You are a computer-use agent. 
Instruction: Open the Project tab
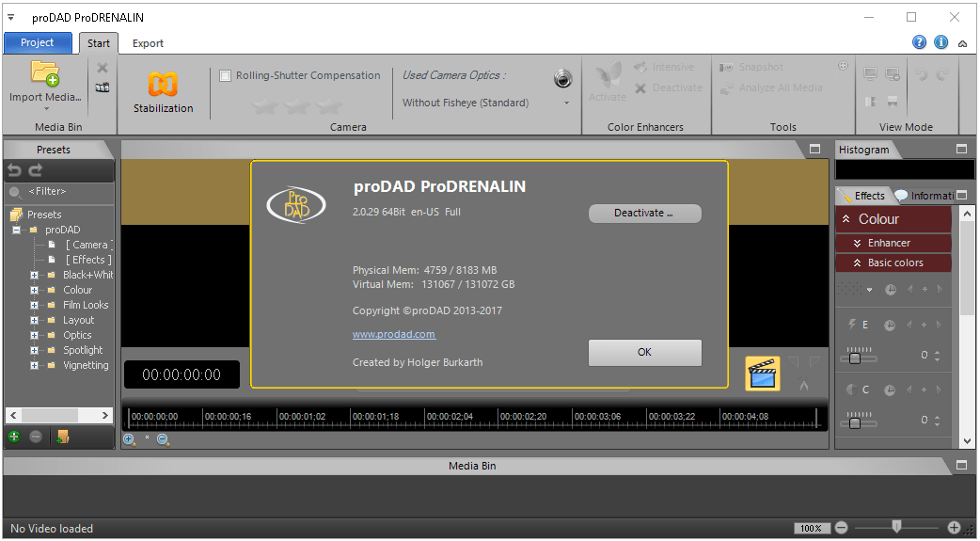coord(37,42)
